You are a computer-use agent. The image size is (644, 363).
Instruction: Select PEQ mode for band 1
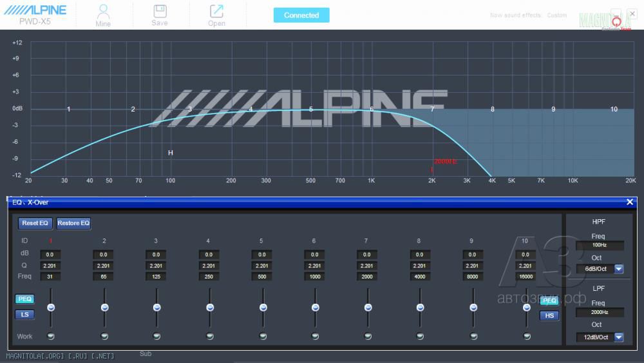tap(24, 299)
